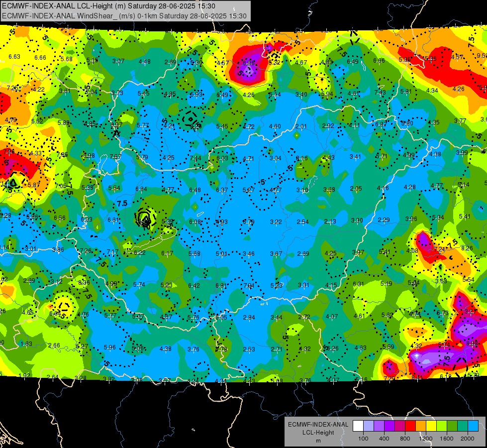The image size is (487, 448).
Task: Click the wind shear value 8.26
Action: coord(467,248)
